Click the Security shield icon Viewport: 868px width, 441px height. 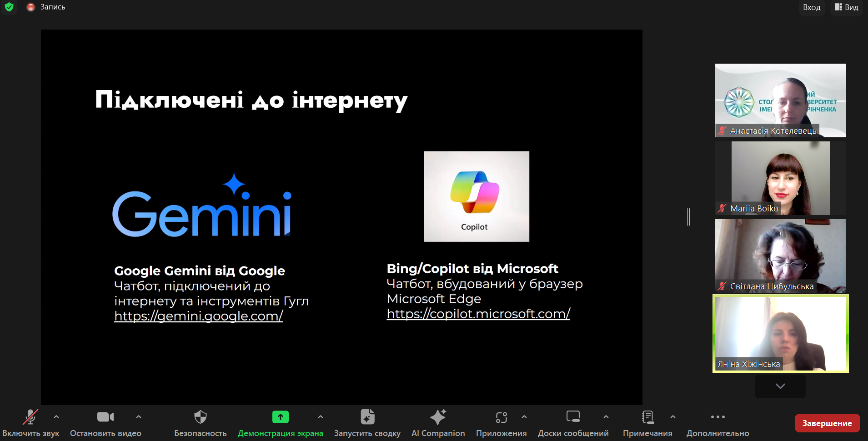201,417
